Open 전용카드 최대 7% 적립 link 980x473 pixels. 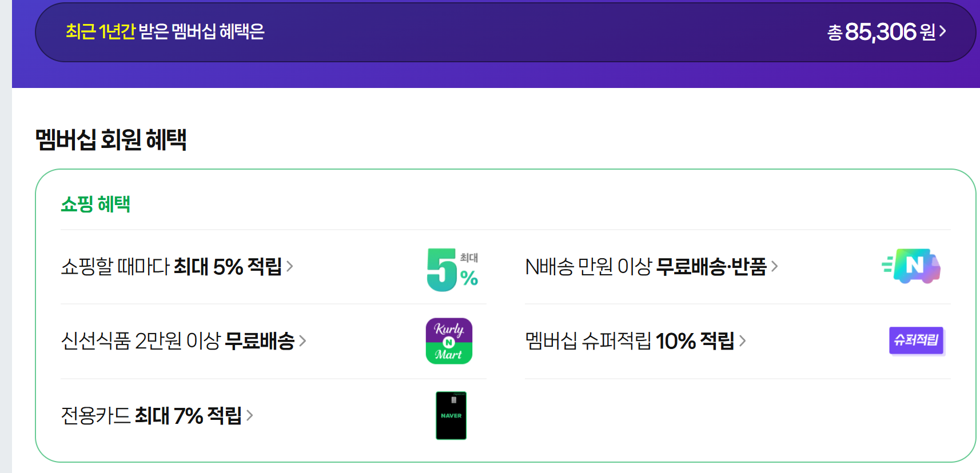coord(151,415)
